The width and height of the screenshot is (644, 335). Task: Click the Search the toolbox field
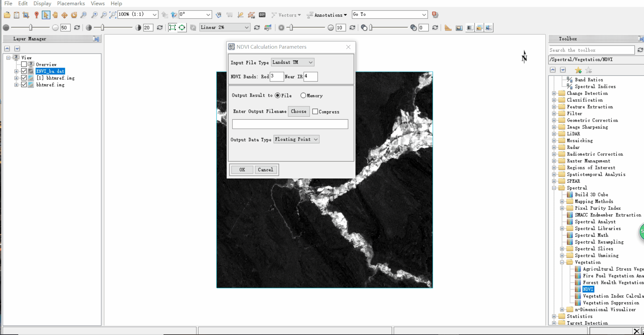[591, 50]
